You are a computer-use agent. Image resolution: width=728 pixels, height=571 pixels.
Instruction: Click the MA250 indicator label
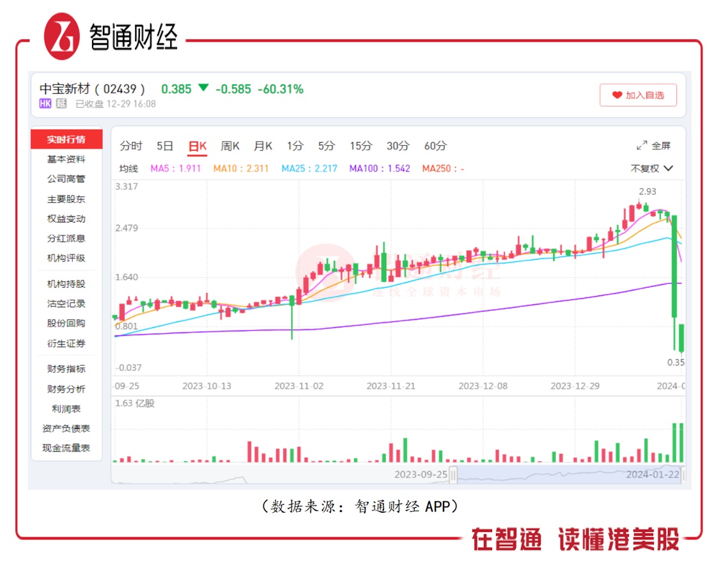coord(443,169)
